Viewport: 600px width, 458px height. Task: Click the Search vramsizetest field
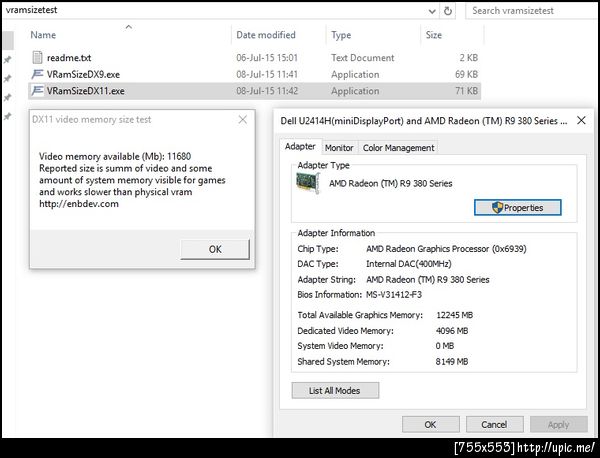pyautogui.click(x=532, y=11)
